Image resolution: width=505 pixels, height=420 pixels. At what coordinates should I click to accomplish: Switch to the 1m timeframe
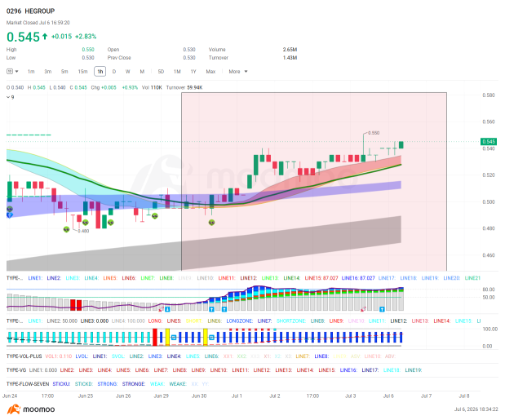click(x=31, y=72)
